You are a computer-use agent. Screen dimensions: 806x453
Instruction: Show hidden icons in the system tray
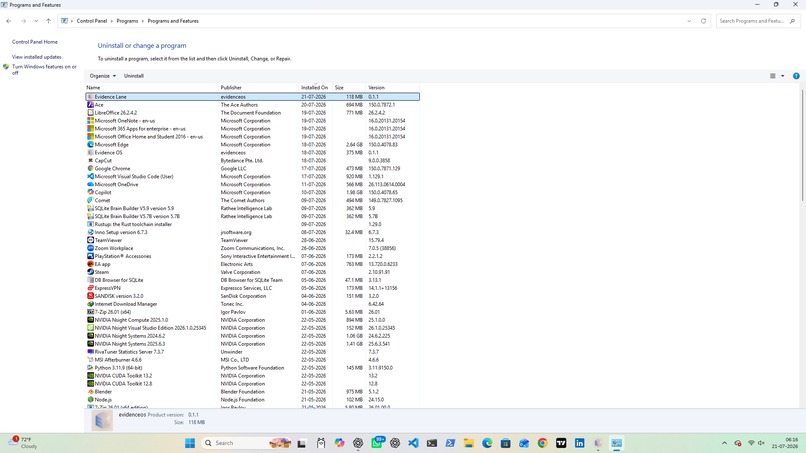click(724, 443)
